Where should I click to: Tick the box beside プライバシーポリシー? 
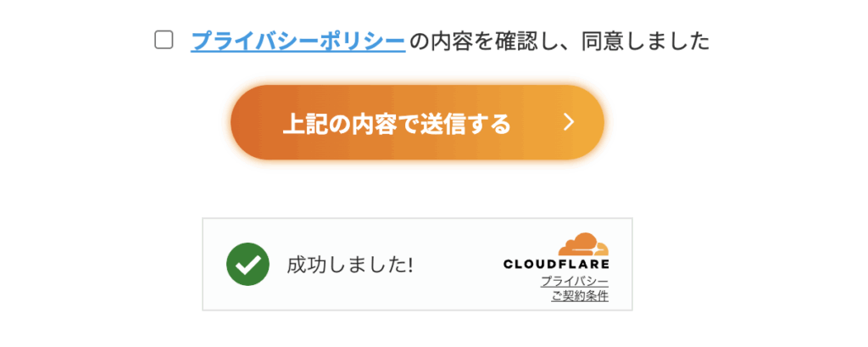(x=164, y=40)
